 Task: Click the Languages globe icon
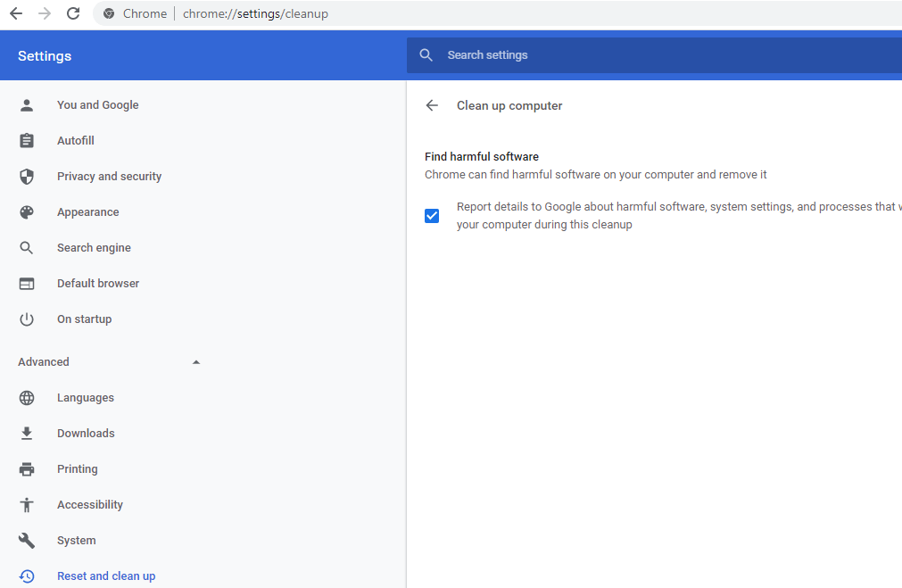tap(27, 397)
